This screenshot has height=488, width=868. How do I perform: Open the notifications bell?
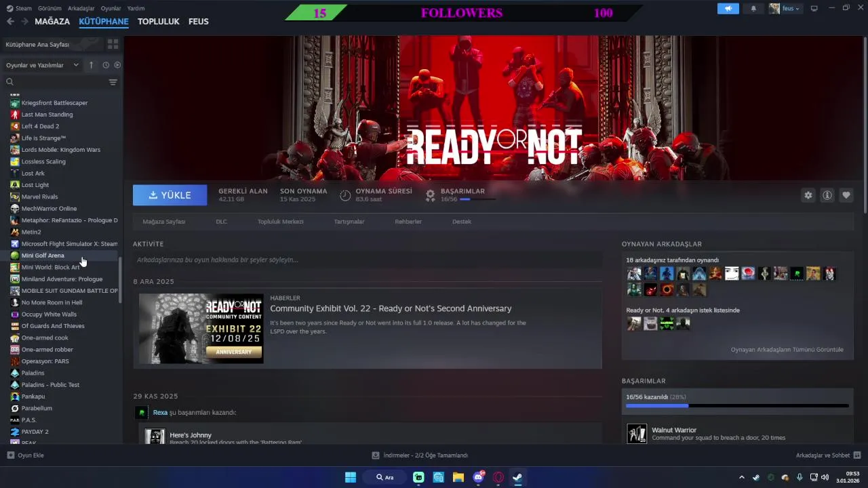pyautogui.click(x=753, y=9)
